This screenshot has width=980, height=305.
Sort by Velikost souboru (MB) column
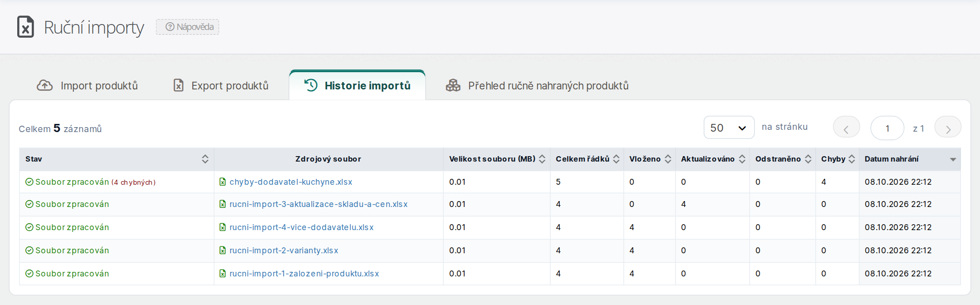[542, 159]
